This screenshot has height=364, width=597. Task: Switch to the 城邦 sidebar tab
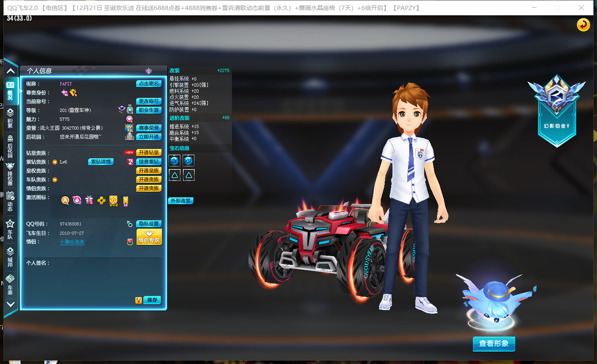[10, 257]
